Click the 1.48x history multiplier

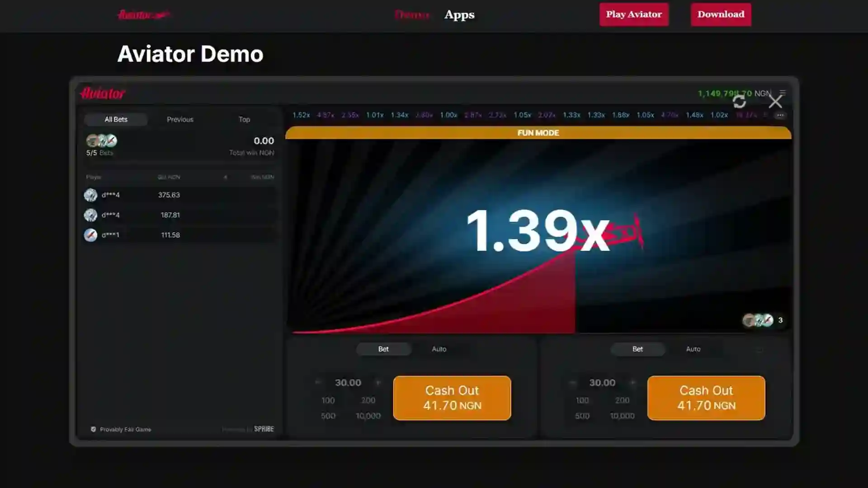pos(694,115)
